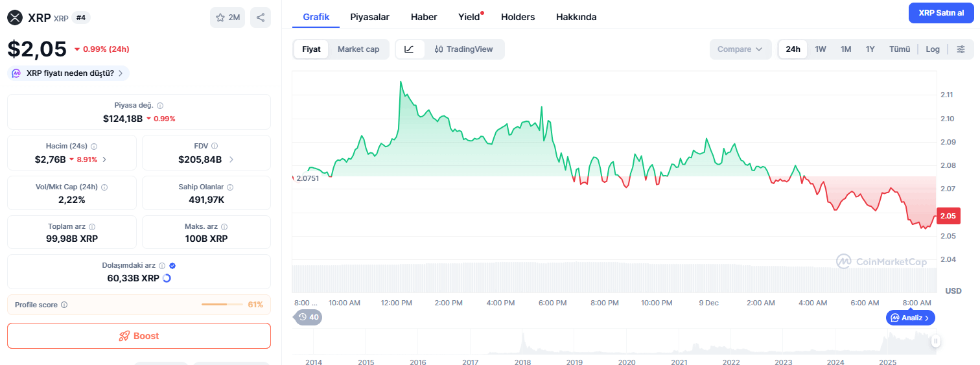Click the 2.0751 opening price label
Screen dimensions: 980x365
pos(307,178)
